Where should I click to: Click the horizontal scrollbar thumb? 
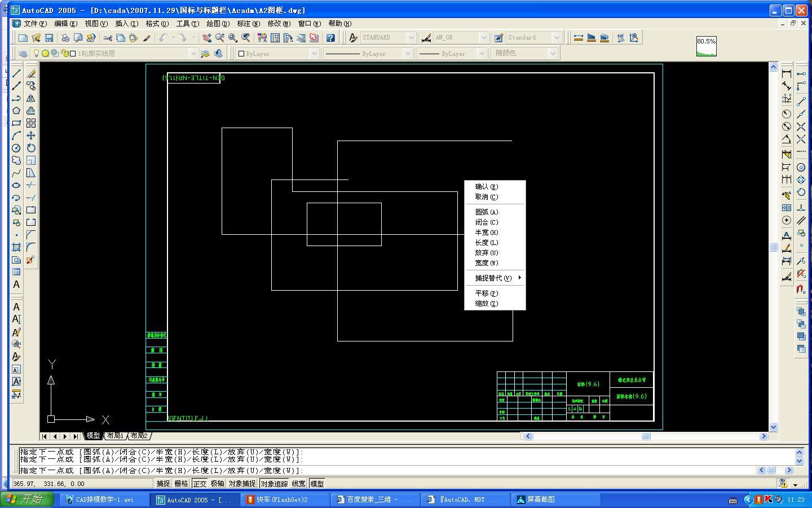coord(646,436)
